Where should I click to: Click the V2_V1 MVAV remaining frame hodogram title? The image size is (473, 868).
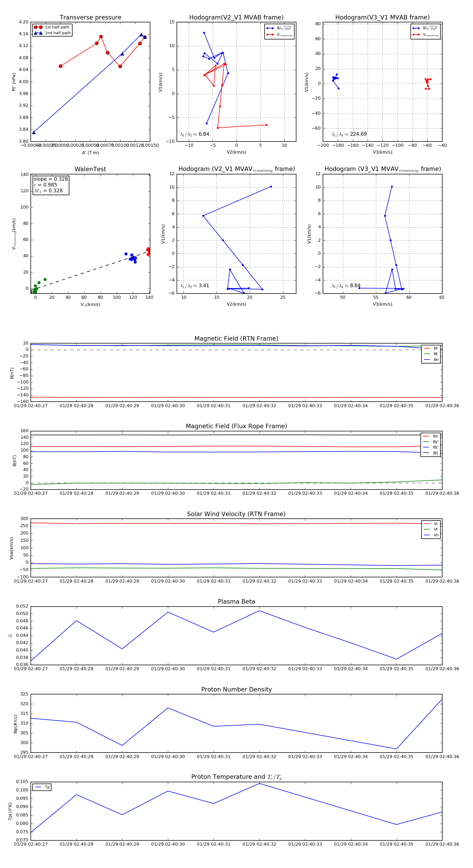[237, 169]
